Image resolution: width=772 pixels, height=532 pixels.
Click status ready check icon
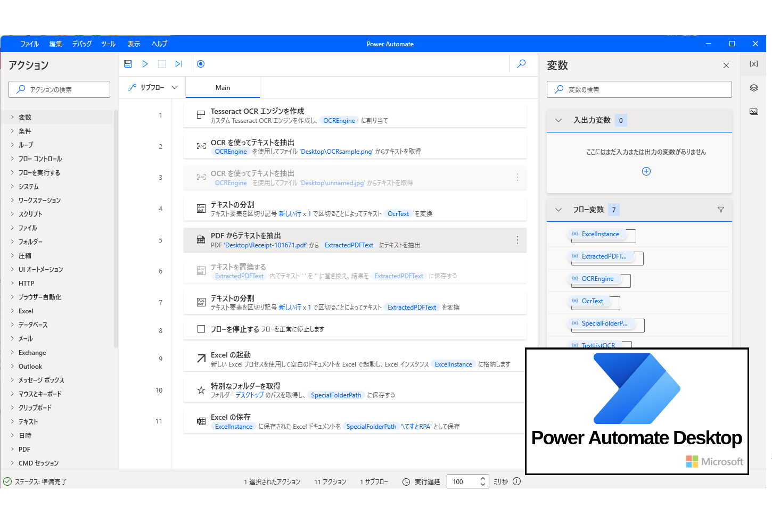[x=7, y=481]
